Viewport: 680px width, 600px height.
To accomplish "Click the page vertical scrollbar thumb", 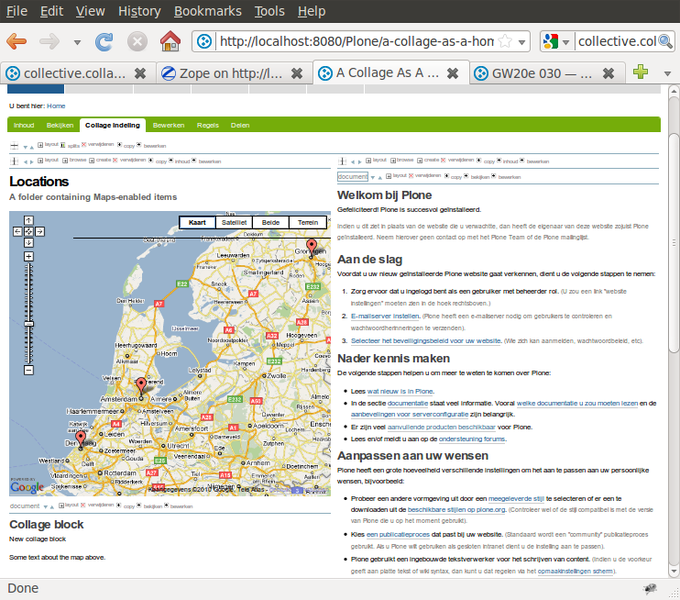I will pos(673,243).
